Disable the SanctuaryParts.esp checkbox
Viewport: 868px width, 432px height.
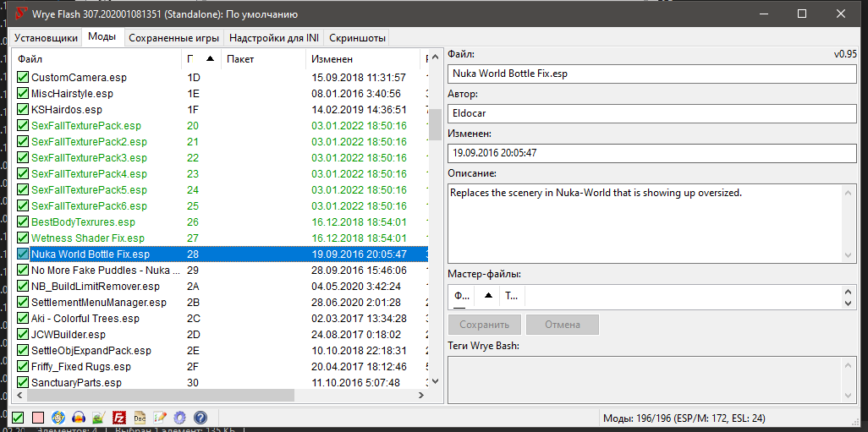(24, 383)
